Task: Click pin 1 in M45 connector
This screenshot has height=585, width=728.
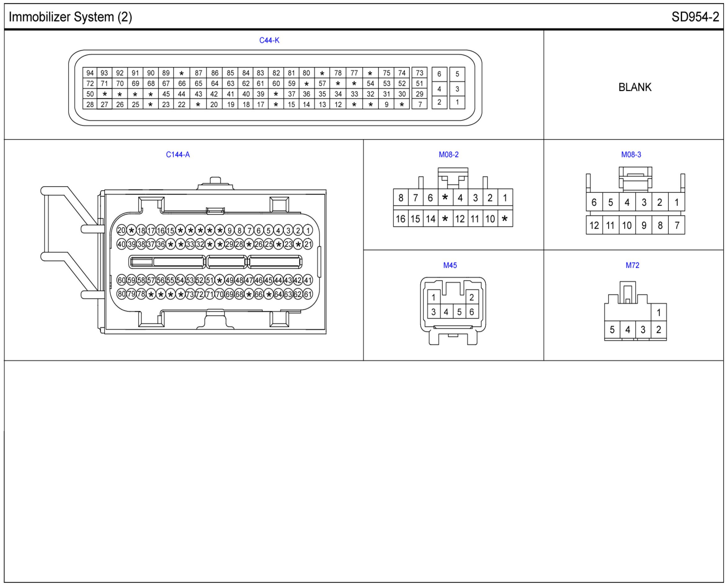Action: [434, 297]
